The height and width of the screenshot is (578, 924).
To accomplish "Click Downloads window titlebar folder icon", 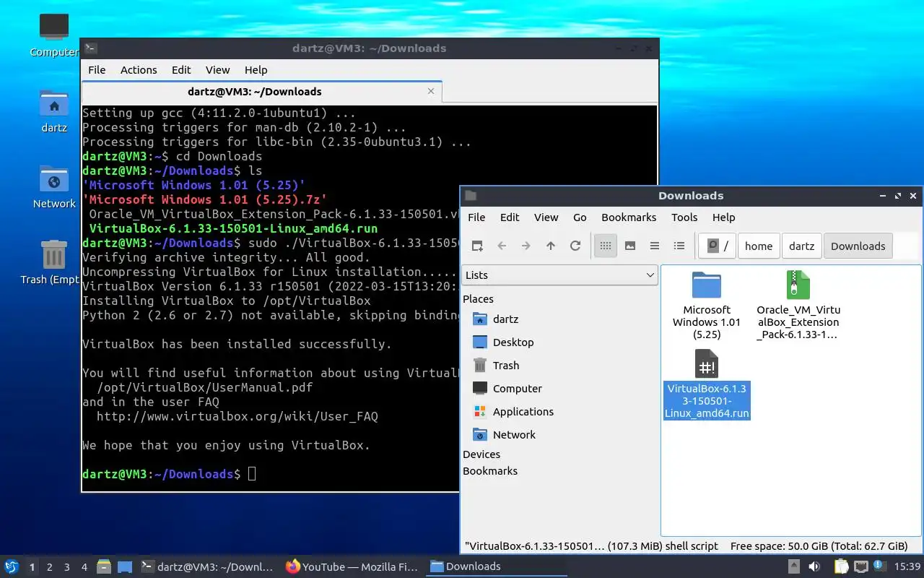I will coord(471,196).
